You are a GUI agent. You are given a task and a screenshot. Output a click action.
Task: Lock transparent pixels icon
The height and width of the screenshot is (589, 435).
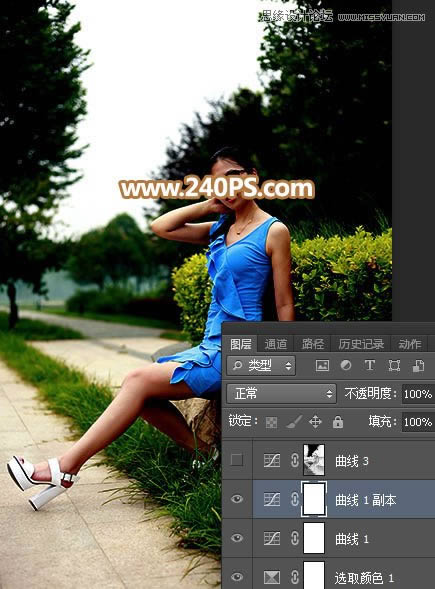pyautogui.click(x=271, y=422)
